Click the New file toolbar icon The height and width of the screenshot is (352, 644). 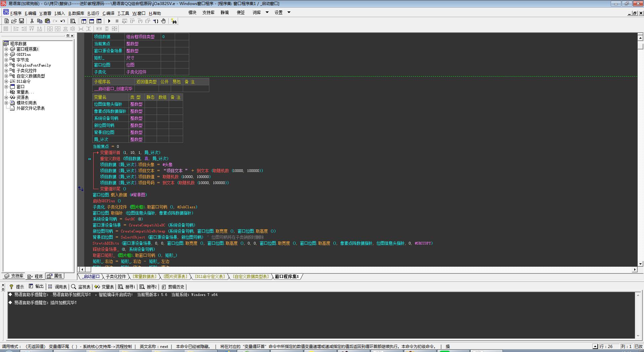6,21
